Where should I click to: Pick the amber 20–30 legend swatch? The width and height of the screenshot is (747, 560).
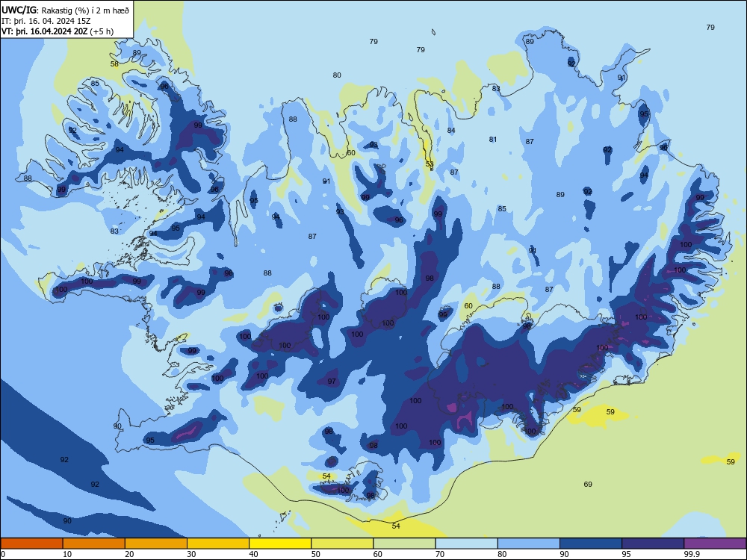[156, 544]
